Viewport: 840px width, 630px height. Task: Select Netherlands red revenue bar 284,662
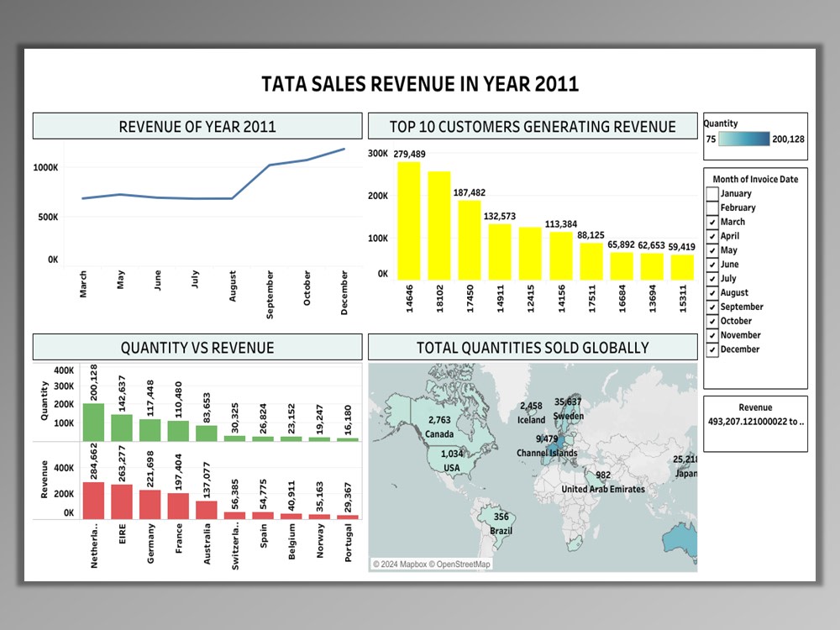point(94,501)
